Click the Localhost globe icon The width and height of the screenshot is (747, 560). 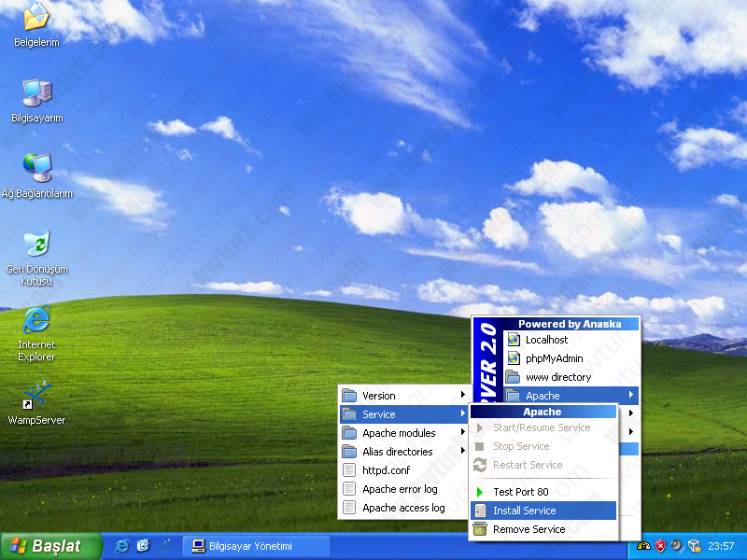tap(513, 340)
